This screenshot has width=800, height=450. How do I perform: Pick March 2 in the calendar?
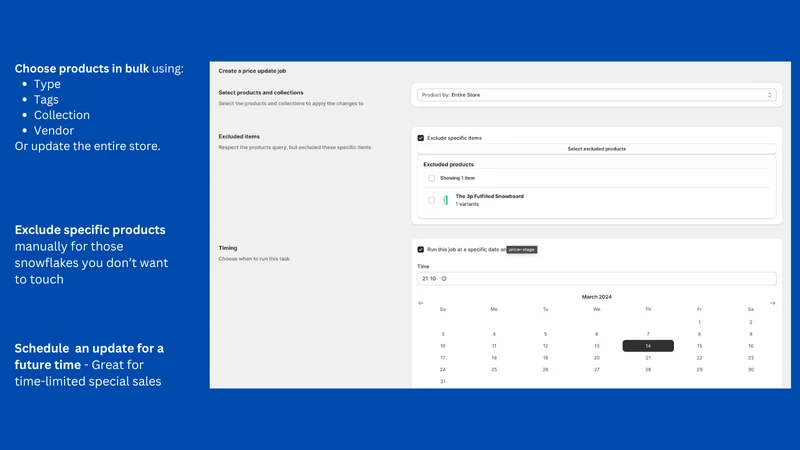click(x=751, y=322)
